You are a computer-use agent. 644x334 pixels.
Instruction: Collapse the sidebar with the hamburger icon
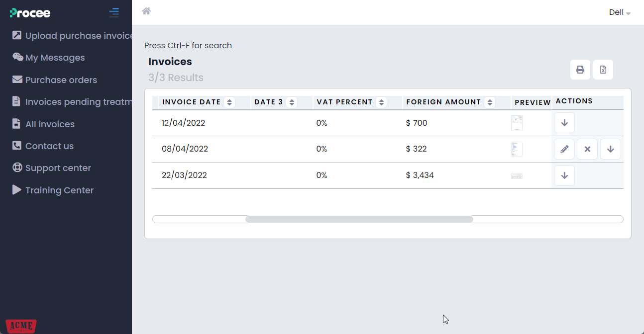click(x=114, y=12)
